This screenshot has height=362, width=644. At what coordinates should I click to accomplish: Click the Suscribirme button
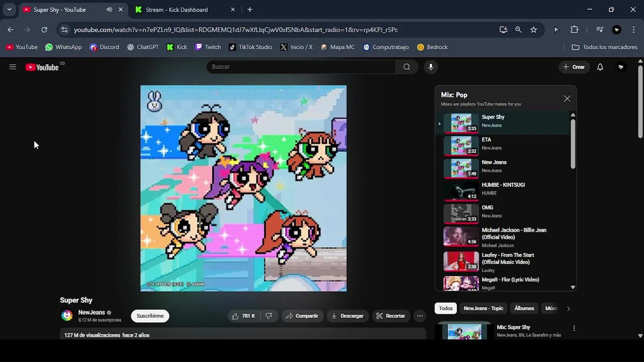click(150, 316)
